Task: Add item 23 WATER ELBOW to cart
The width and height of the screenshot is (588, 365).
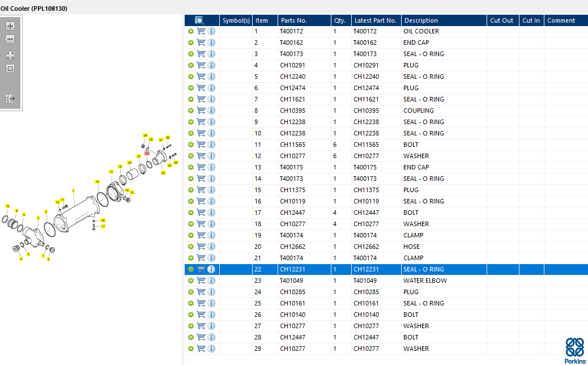Action: pyautogui.click(x=201, y=280)
